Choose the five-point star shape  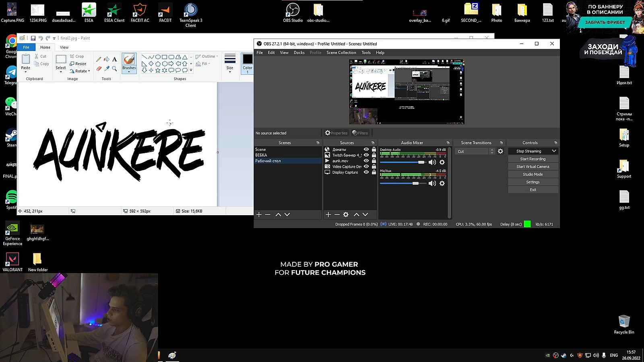[158, 70]
